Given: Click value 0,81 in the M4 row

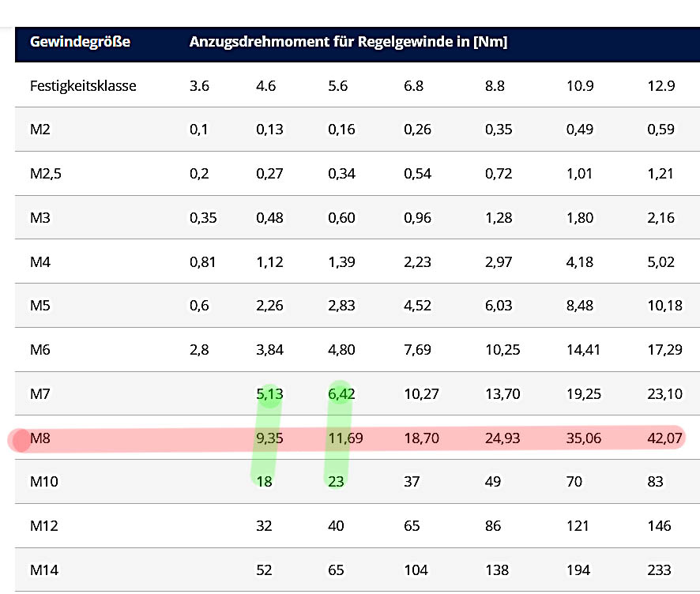Looking at the screenshot, I should point(202,261).
